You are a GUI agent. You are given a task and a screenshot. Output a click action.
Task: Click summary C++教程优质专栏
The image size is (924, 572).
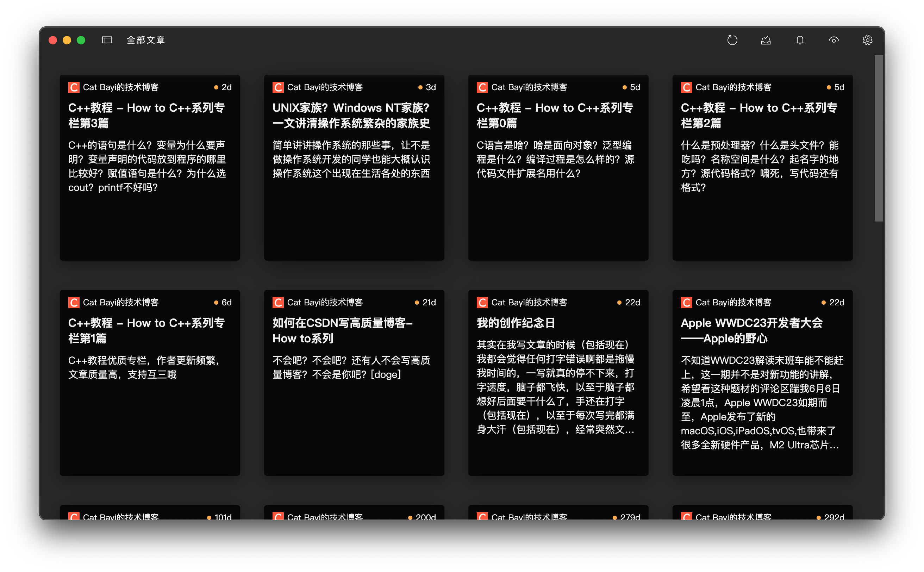tap(144, 367)
